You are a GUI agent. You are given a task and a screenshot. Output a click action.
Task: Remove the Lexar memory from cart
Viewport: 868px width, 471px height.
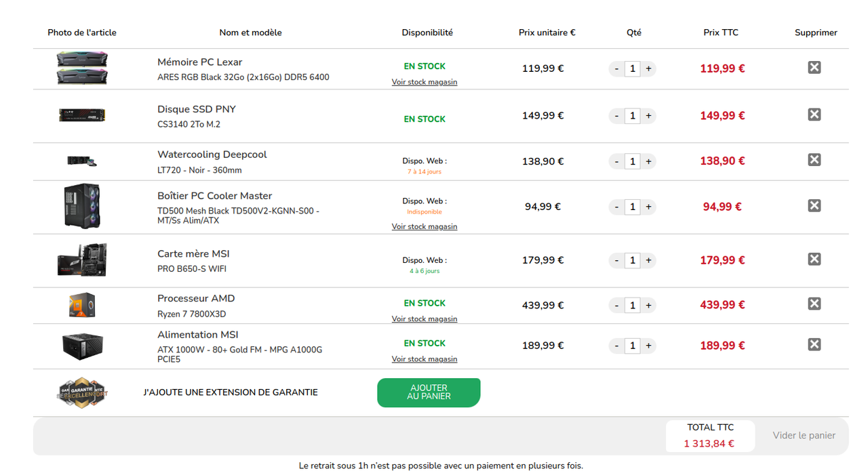814,67
